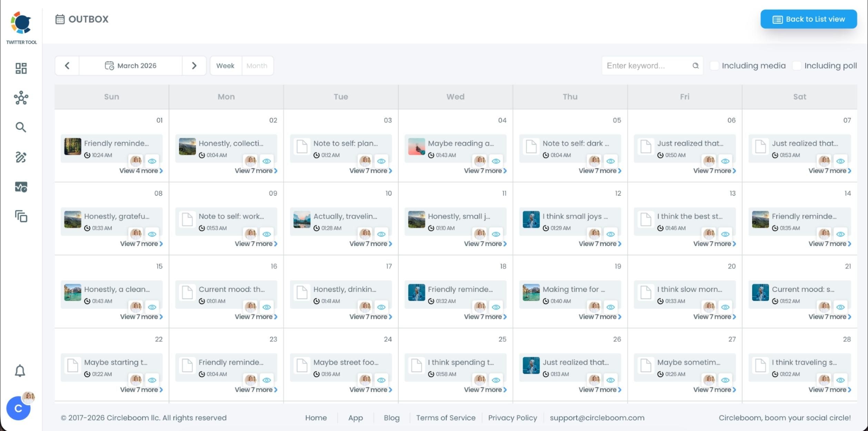Select the network connections icon in sidebar
This screenshot has width=868, height=431.
point(21,98)
